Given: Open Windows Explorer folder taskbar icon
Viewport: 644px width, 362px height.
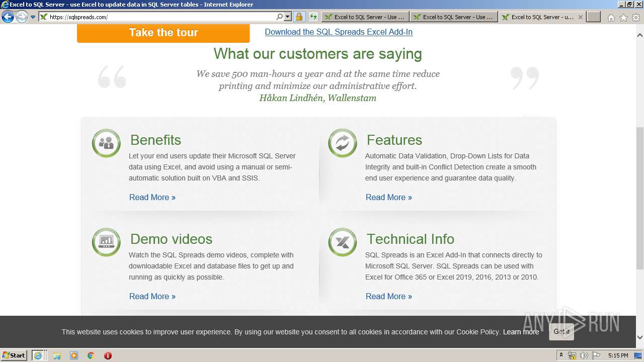Looking at the screenshot, I should [x=57, y=355].
